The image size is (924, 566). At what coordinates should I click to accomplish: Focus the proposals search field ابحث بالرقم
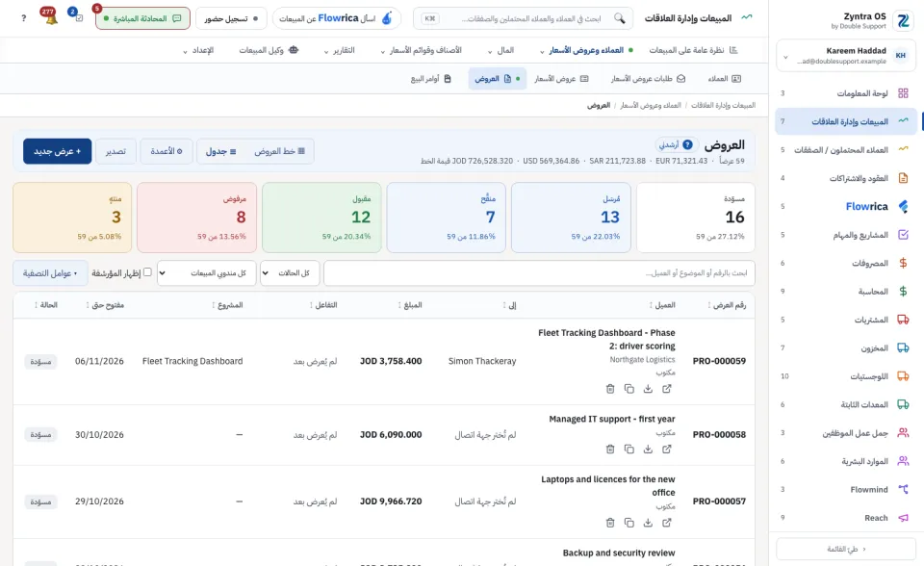point(539,273)
